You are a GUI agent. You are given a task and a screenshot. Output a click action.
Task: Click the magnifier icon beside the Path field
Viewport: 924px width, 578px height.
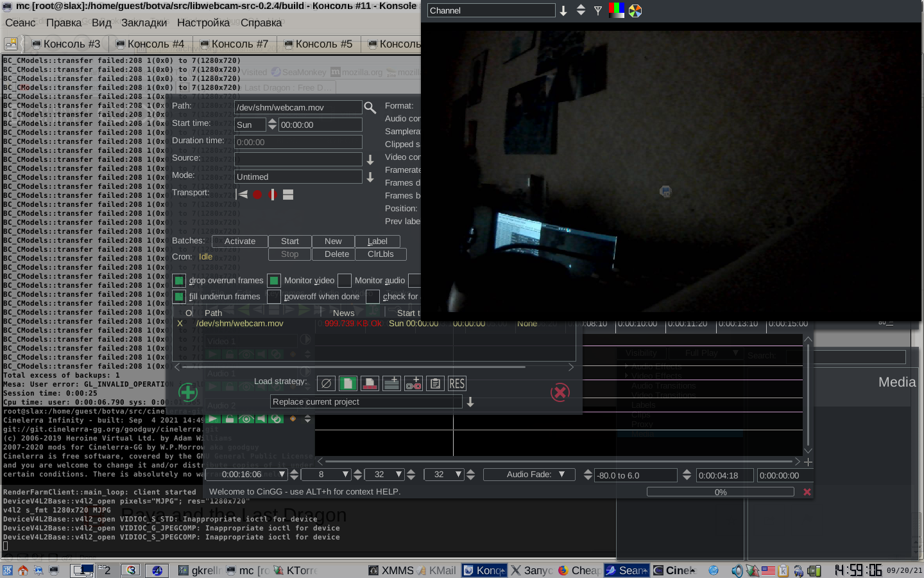click(x=370, y=108)
